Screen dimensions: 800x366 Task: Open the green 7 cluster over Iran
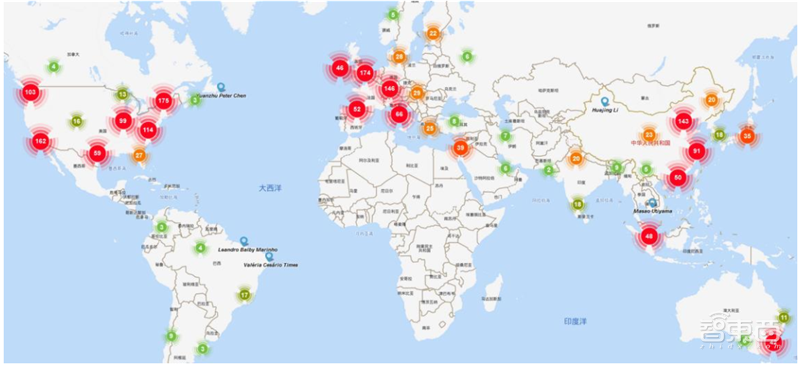pos(505,136)
